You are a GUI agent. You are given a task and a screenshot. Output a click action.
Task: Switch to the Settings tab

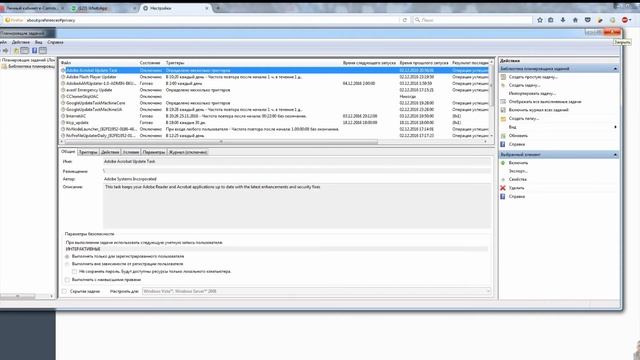tap(154, 152)
